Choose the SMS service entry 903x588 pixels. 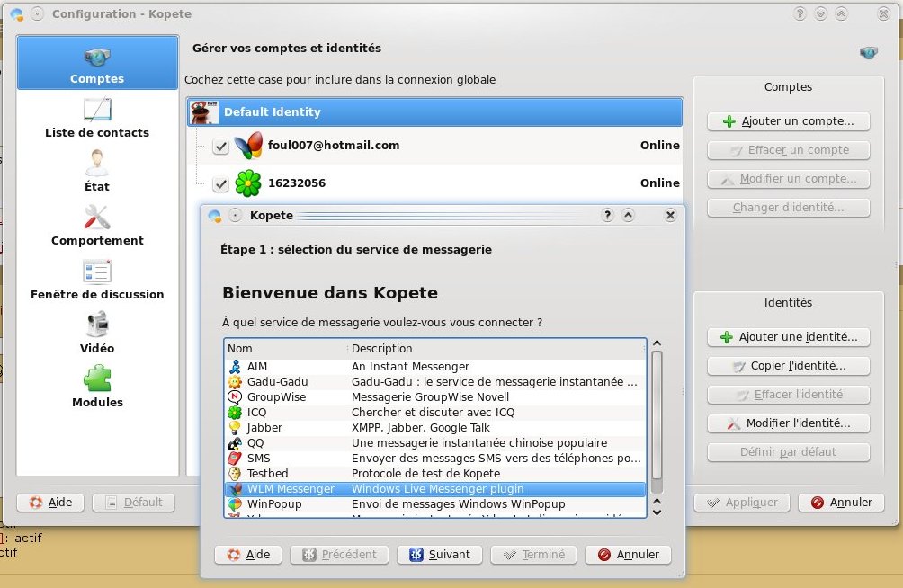click(434, 459)
